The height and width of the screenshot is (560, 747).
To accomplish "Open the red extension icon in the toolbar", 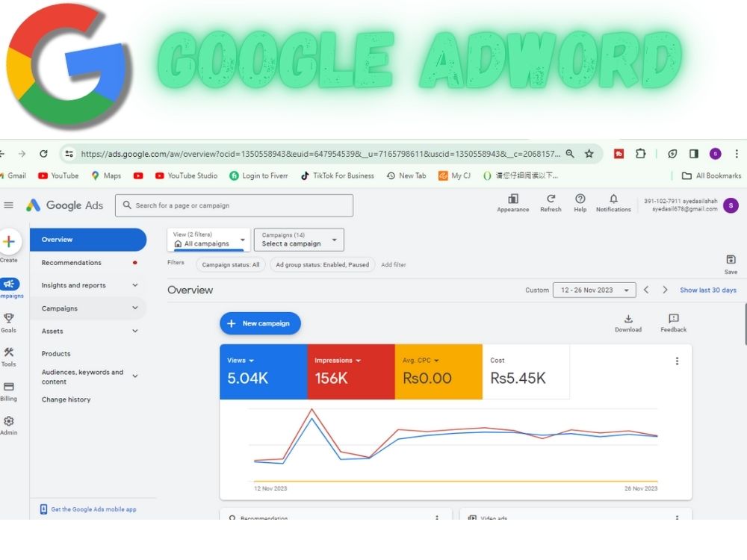I will click(619, 153).
